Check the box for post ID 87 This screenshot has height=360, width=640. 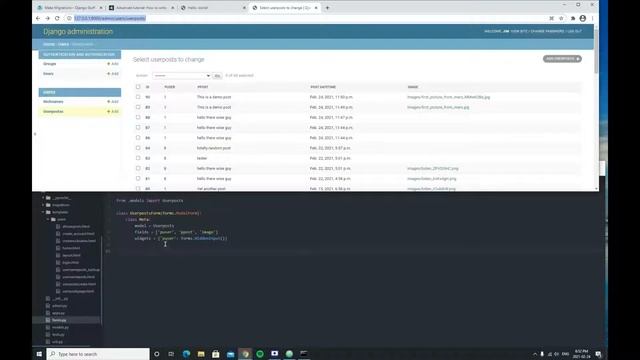[x=138, y=128]
